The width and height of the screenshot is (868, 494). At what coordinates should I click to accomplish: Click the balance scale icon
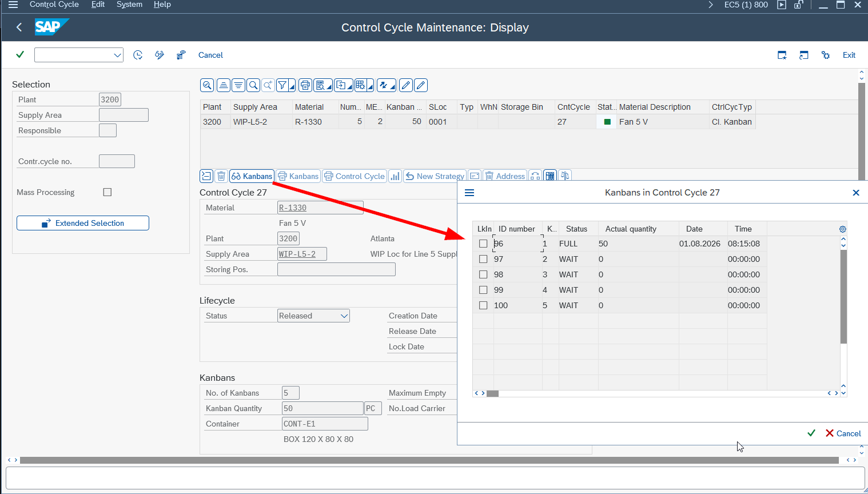click(565, 176)
